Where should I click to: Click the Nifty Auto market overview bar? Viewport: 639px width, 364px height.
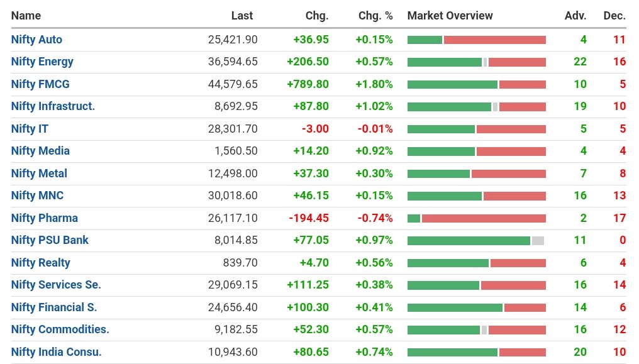point(476,40)
